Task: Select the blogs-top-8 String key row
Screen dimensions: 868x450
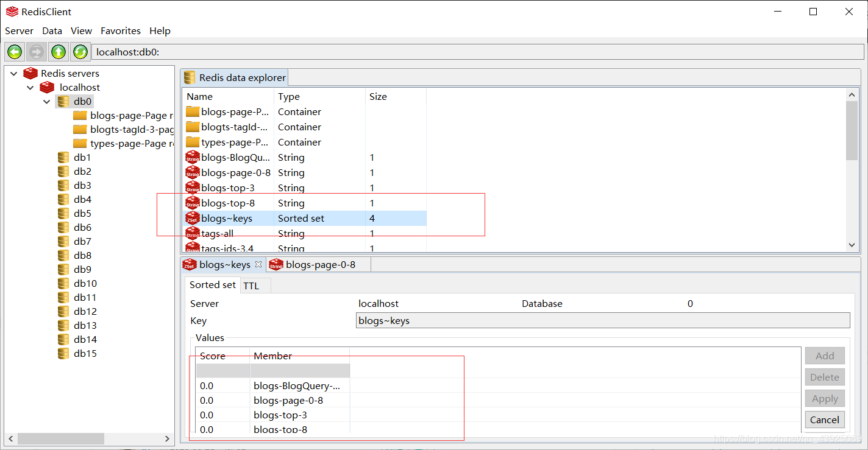Action: pos(305,203)
